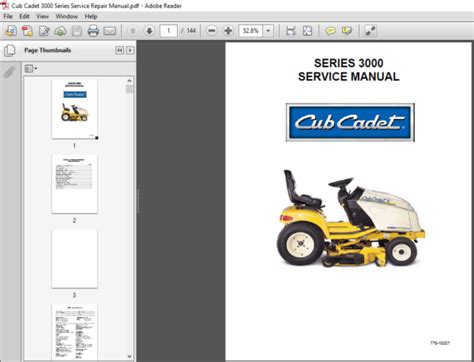474x362 pixels.
Task: Click the Fit window width button
Action: (291, 31)
